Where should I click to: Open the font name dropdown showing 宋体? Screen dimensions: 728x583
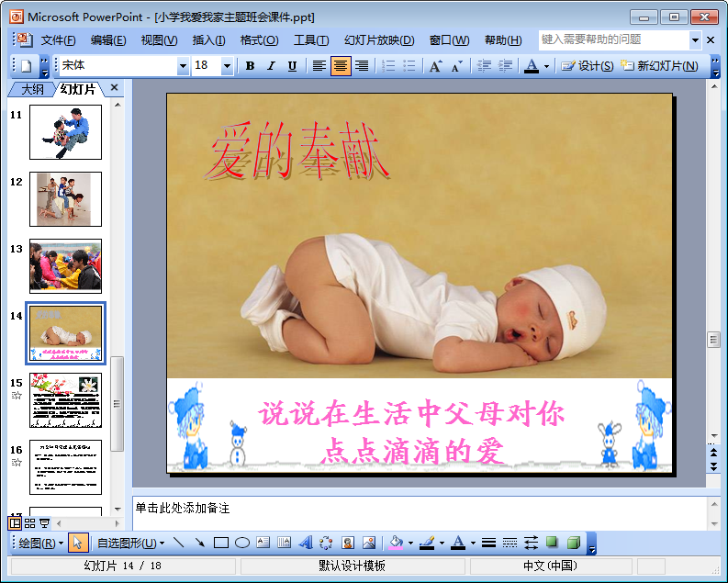pyautogui.click(x=184, y=66)
